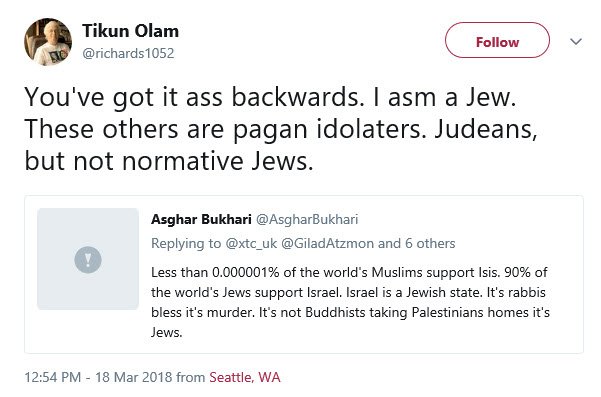Click the 'Replying to' label in quoted tweet
The height and width of the screenshot is (397, 601).
click(186, 243)
